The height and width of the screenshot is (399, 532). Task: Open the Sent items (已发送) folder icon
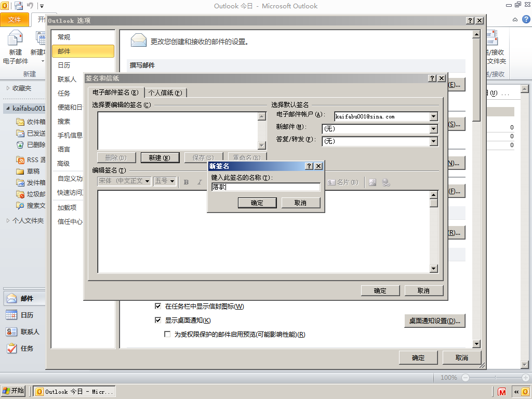coord(20,134)
